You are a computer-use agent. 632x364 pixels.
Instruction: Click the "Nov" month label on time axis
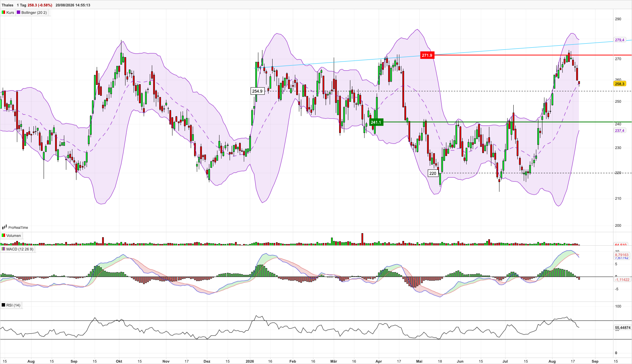(x=166, y=361)
